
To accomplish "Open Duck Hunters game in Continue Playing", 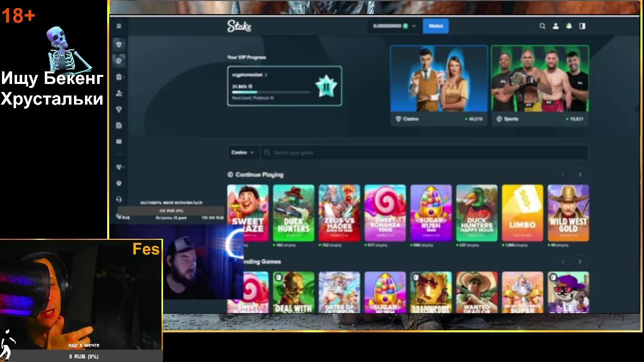I will pos(293,213).
